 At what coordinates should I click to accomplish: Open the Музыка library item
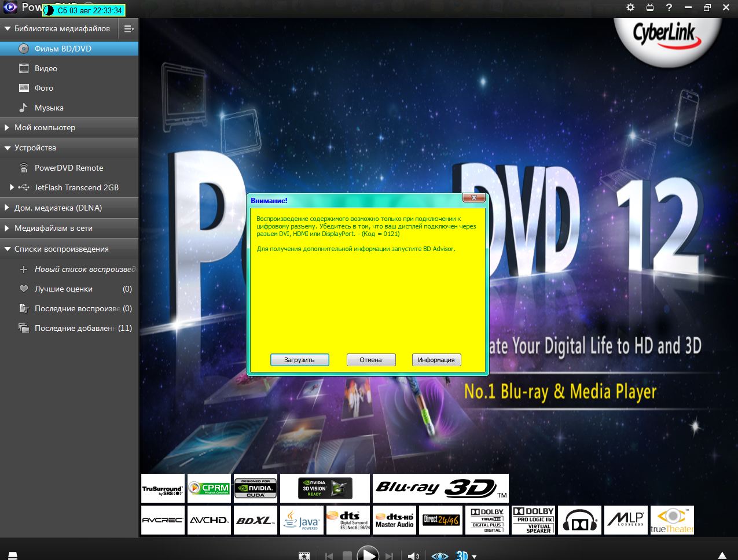[49, 108]
